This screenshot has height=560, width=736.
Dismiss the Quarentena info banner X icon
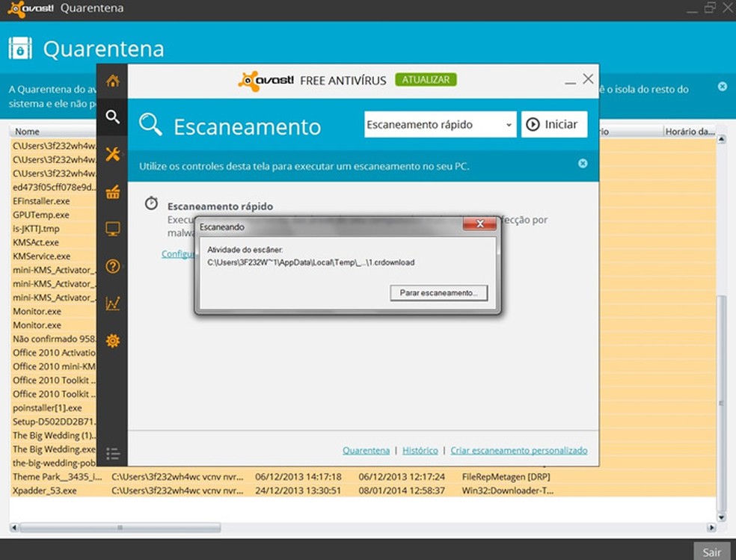tap(723, 86)
